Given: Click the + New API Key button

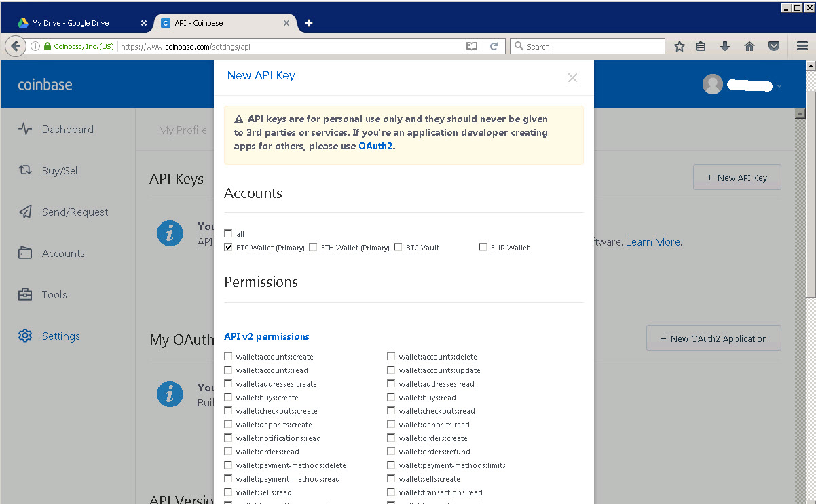Looking at the screenshot, I should click(x=737, y=177).
